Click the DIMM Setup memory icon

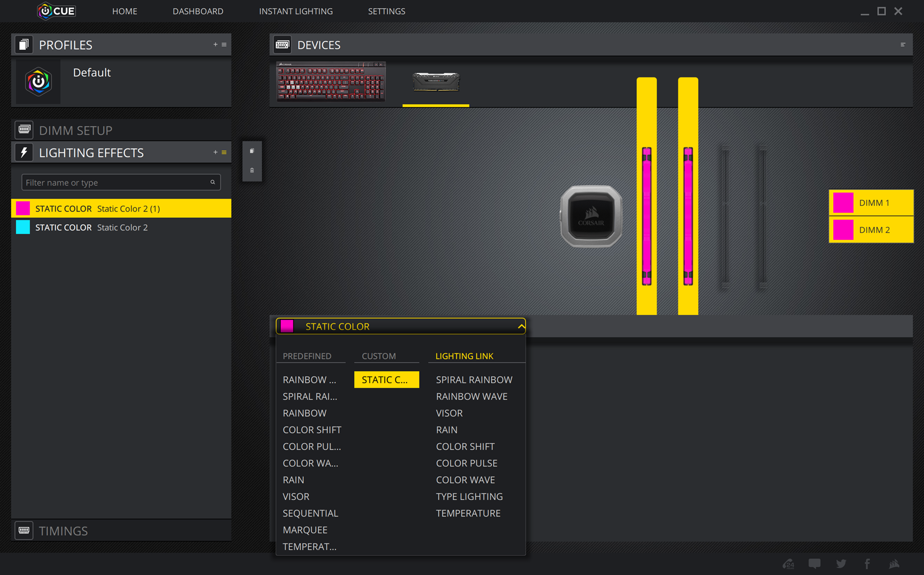24,130
